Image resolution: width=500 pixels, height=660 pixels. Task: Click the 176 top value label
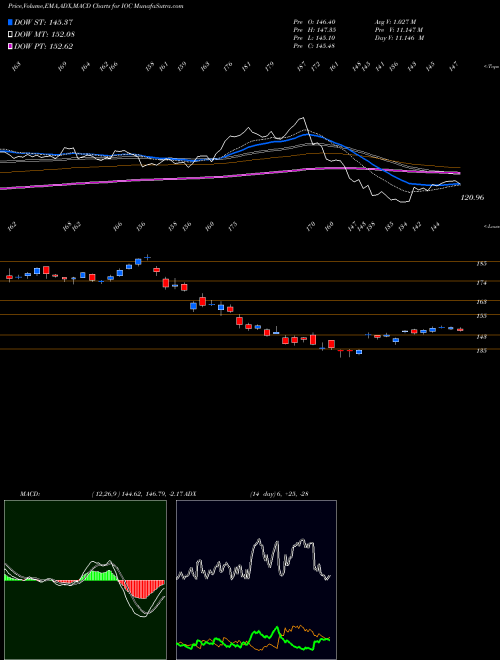(x=228, y=67)
